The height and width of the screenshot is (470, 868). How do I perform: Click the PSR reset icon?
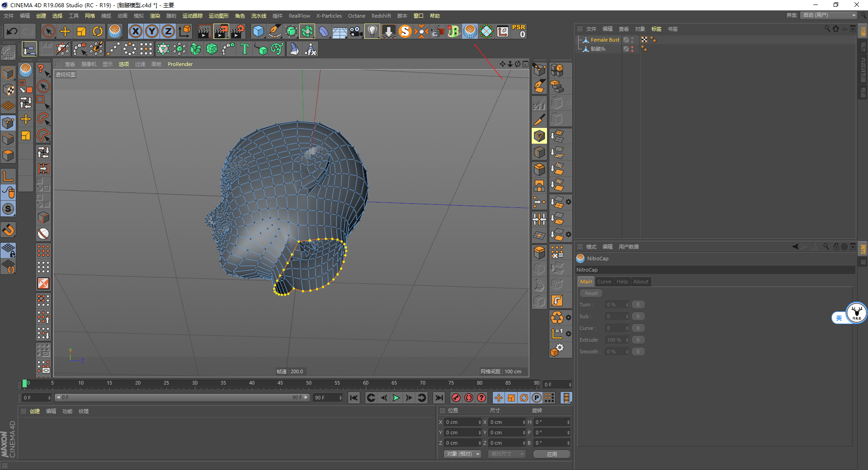pyautogui.click(x=519, y=31)
